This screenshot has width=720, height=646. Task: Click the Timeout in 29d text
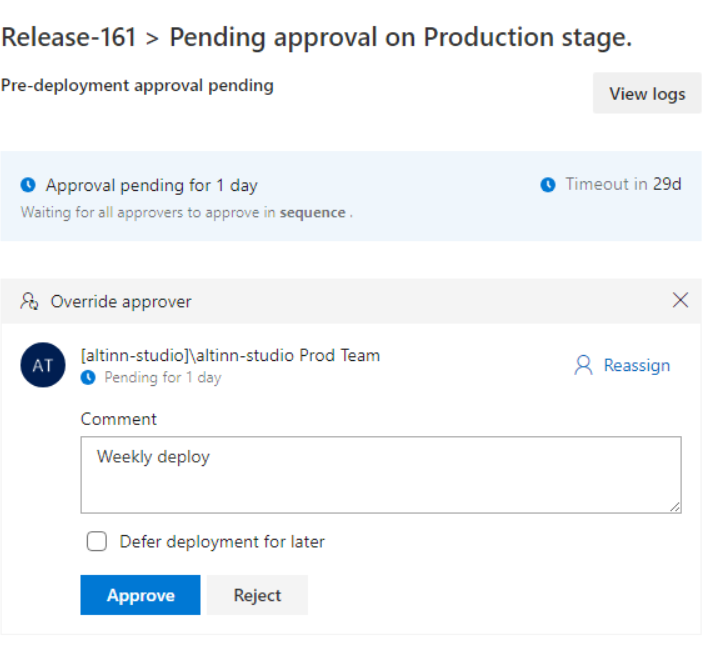pyautogui.click(x=623, y=184)
